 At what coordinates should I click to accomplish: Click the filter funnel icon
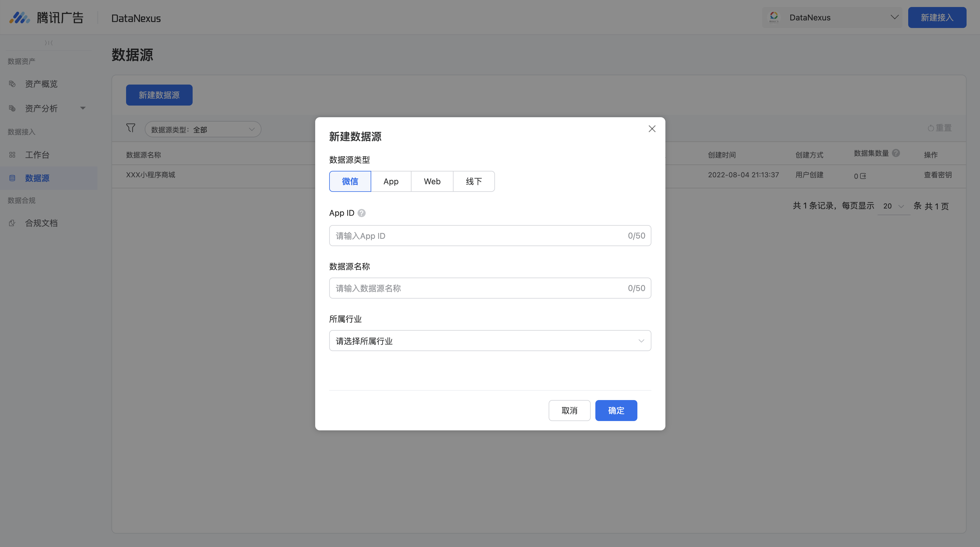tap(130, 128)
